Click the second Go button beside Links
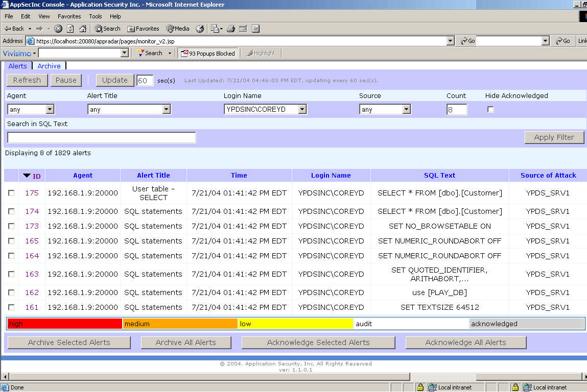587x392 pixels. [562, 41]
